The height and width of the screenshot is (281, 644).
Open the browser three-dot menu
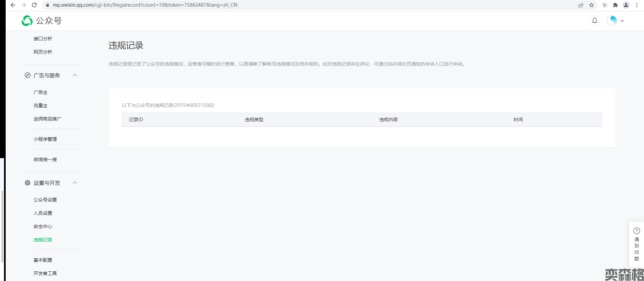coord(637,5)
